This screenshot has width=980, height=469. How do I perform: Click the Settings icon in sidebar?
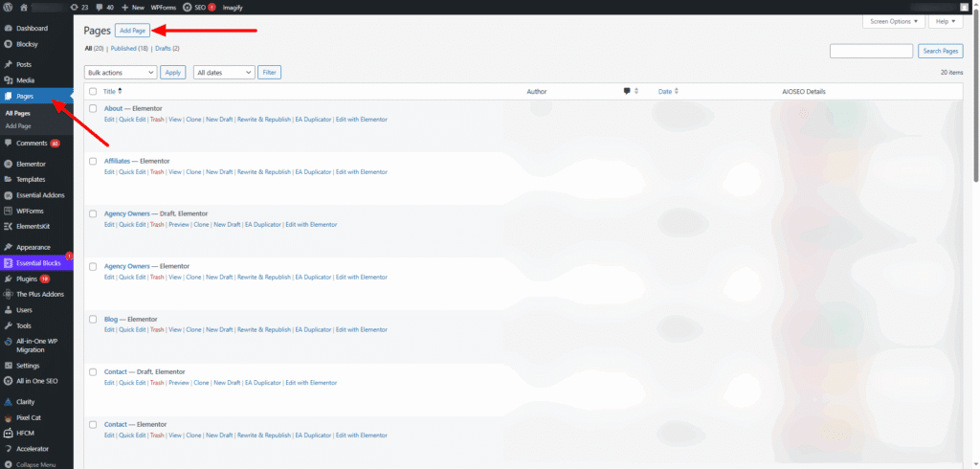click(x=8, y=366)
